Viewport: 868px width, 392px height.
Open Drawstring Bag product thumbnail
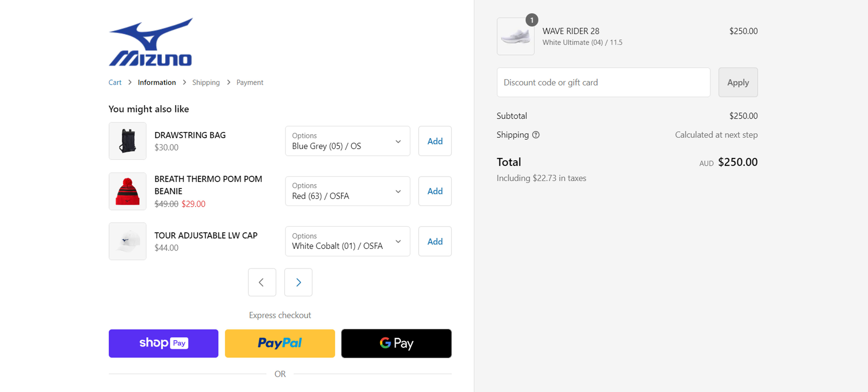[127, 141]
